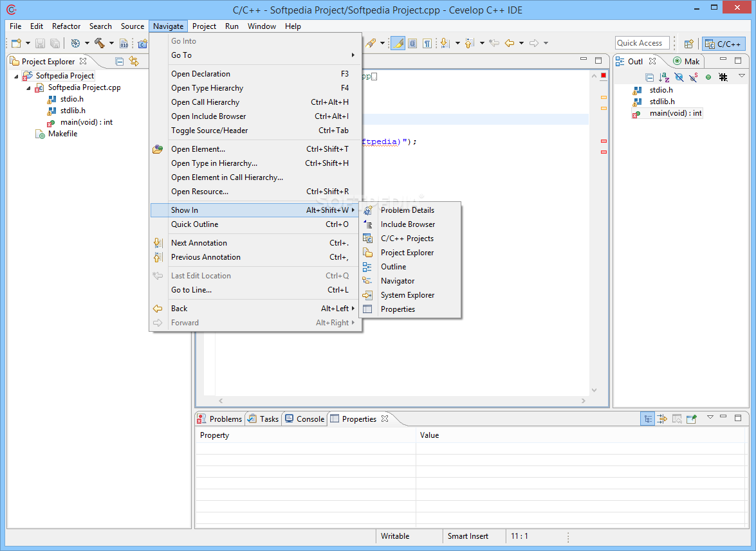
Task: Click Previous Annotation toolbar arrow icon
Action: pos(470,43)
